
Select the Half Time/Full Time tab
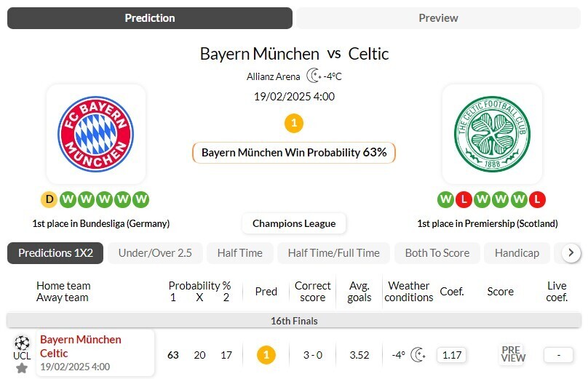333,253
